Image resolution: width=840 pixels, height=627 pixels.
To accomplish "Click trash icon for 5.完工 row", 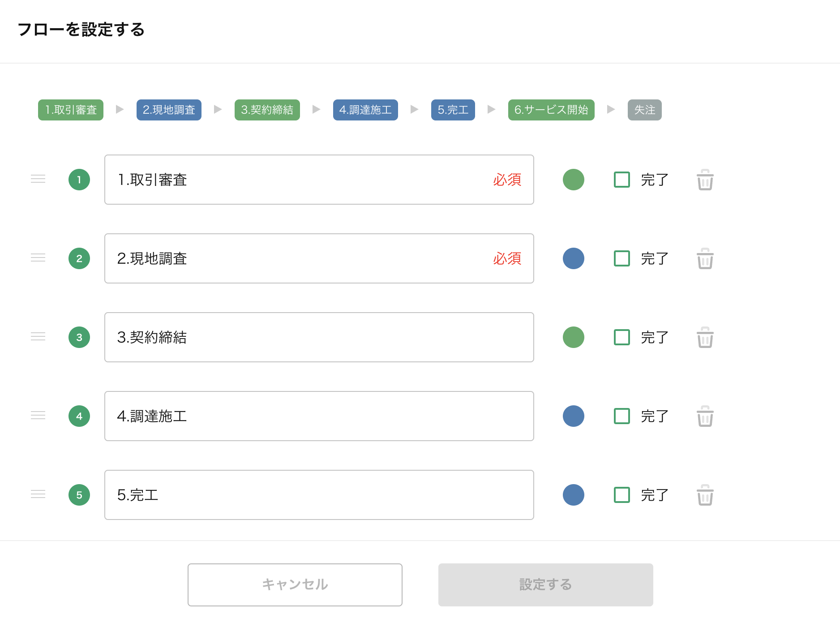I will (705, 495).
